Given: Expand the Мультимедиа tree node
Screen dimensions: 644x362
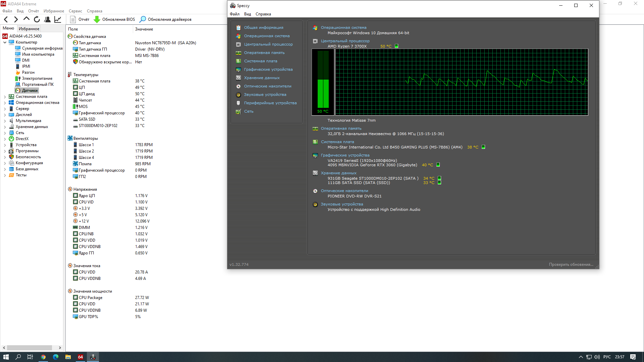Looking at the screenshot, I should 5,121.
